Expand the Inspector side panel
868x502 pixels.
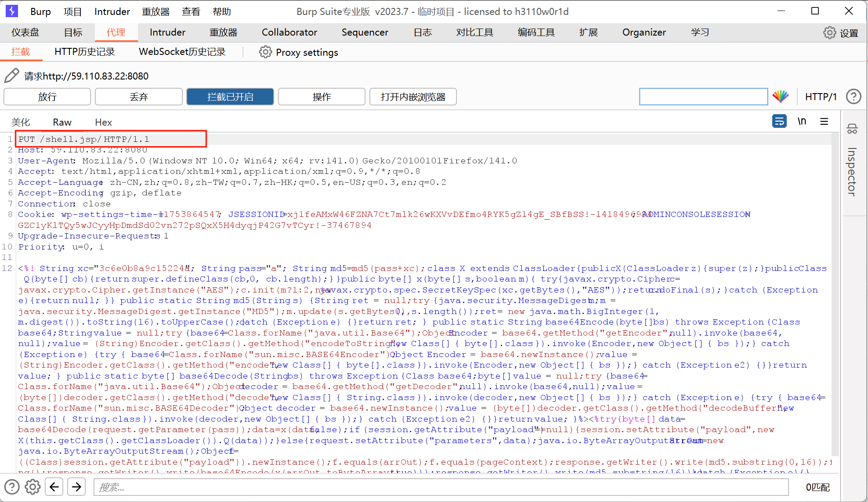(x=852, y=172)
